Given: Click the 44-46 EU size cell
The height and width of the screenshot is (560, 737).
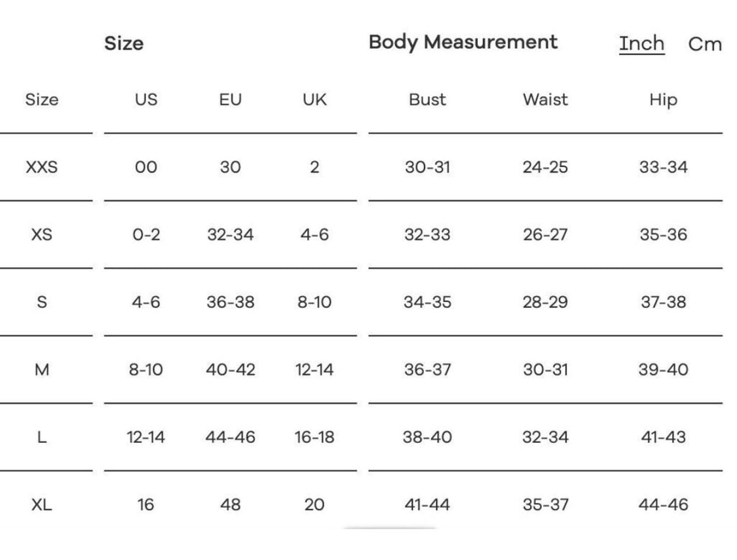Looking at the screenshot, I should pyautogui.click(x=231, y=438).
